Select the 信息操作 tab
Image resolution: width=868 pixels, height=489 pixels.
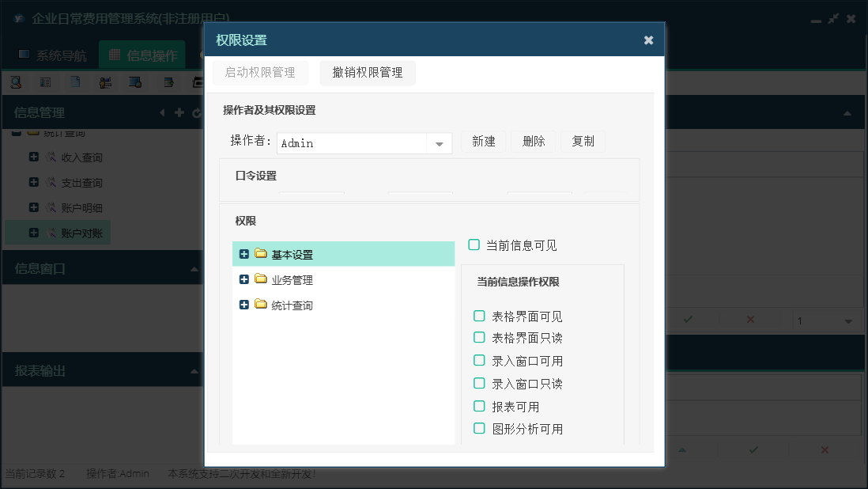tap(142, 55)
